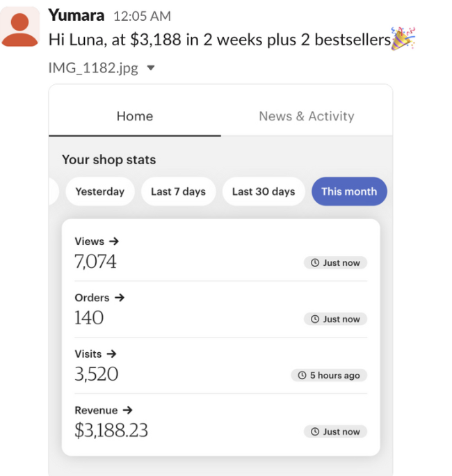
Task: Click the clock icon in Views row
Action: coord(314,263)
